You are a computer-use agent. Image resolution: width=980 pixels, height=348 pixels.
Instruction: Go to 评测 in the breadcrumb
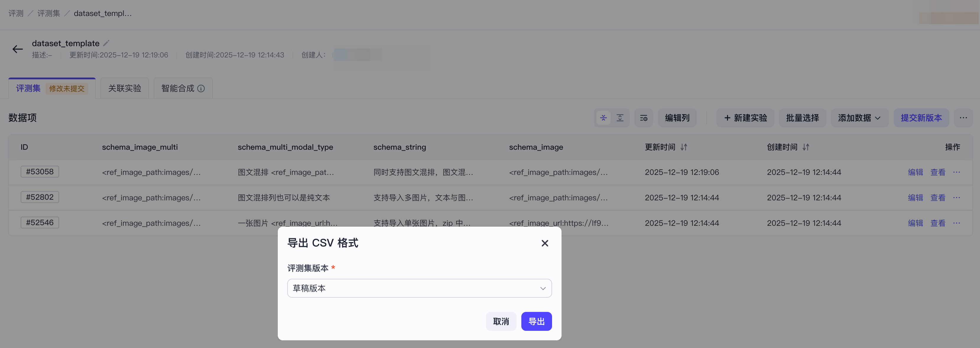tap(16, 13)
